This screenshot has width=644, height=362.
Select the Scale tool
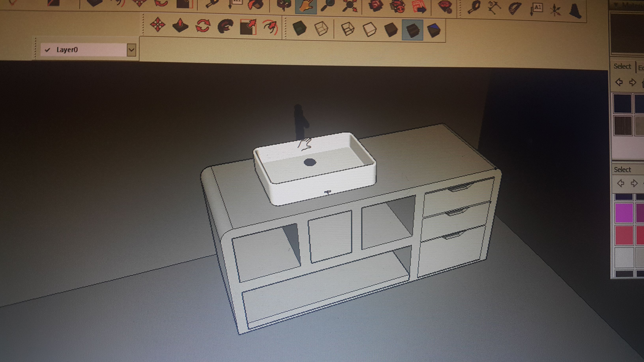[248, 27]
